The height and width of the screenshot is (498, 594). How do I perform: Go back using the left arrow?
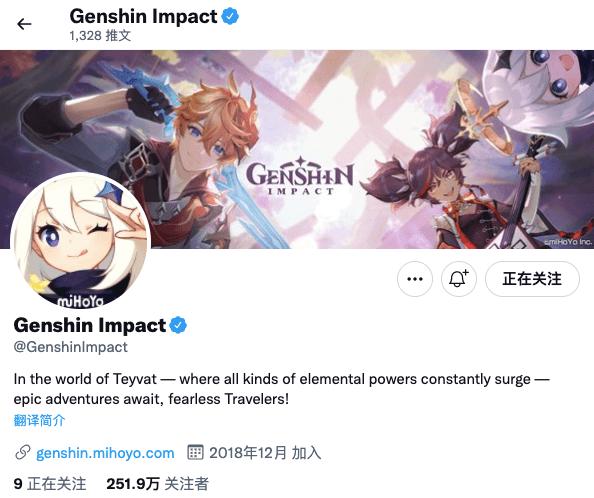point(24,24)
